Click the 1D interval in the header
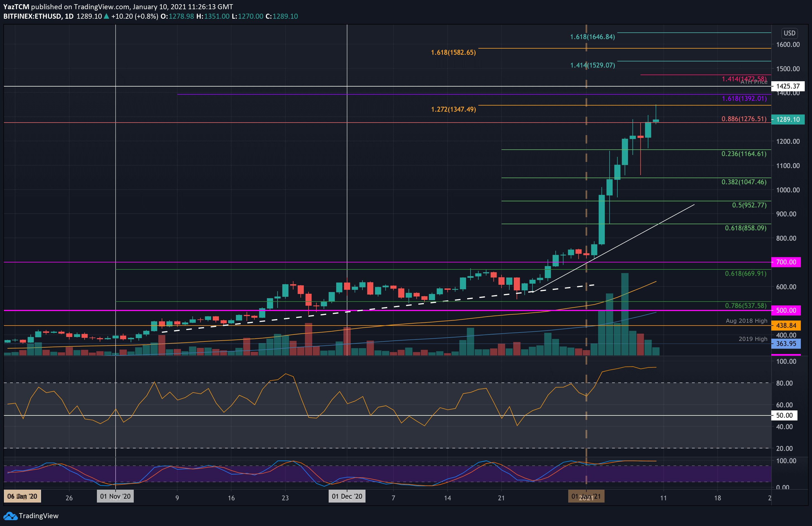This screenshot has height=526, width=812. [69, 16]
